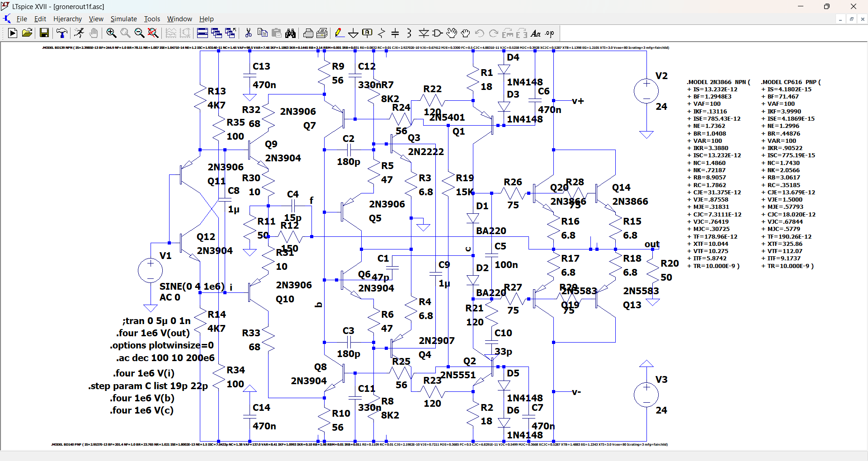Select the '.ac dec 100 10 200e6' directive
The height and width of the screenshot is (461, 868).
(x=165, y=358)
